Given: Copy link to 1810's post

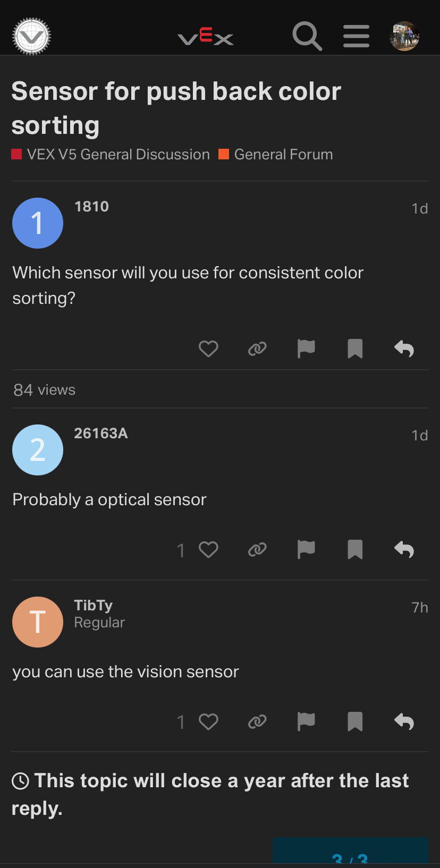Looking at the screenshot, I should (257, 349).
